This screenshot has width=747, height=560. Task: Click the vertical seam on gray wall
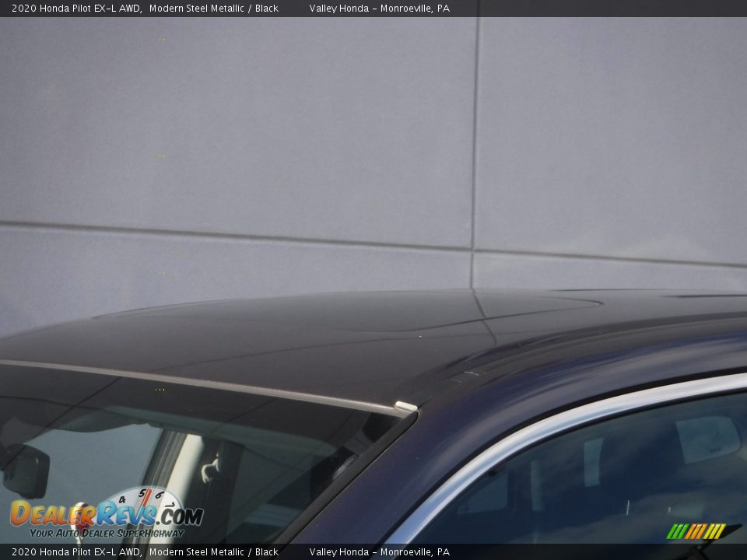pyautogui.click(x=474, y=140)
